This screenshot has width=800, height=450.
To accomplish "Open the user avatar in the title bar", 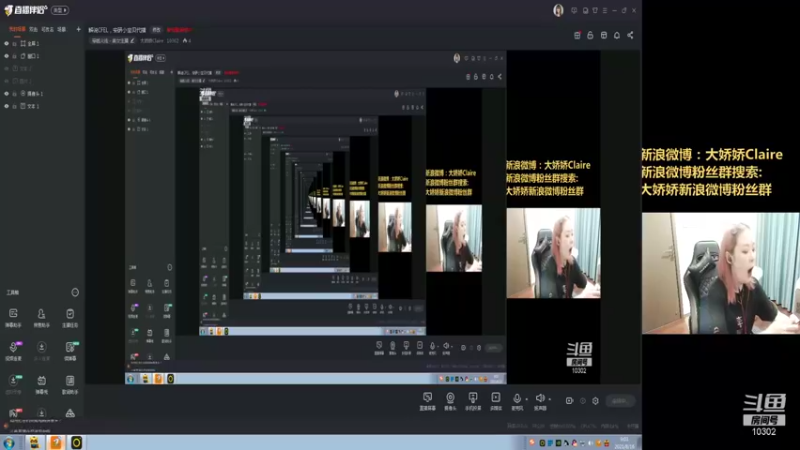I will pos(558,10).
